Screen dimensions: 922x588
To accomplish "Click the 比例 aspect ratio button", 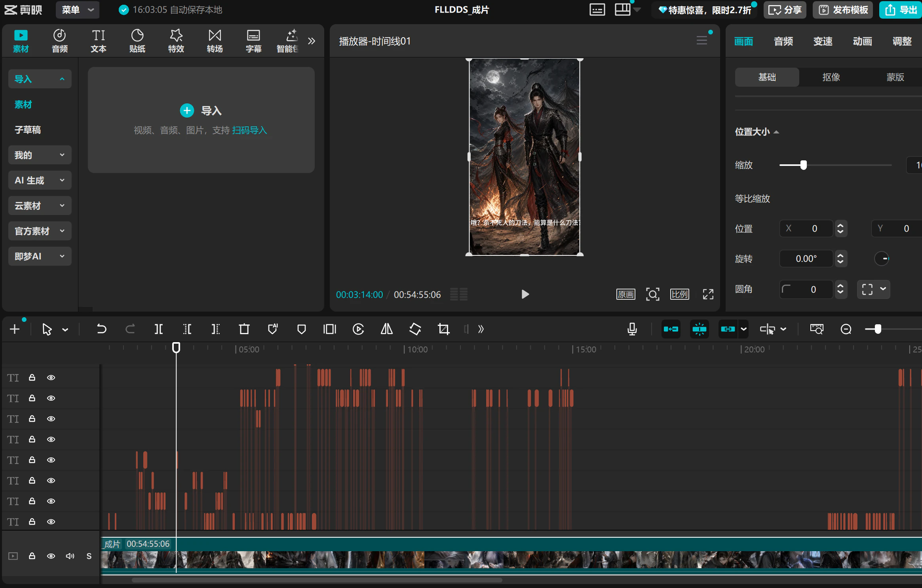I will 680,294.
